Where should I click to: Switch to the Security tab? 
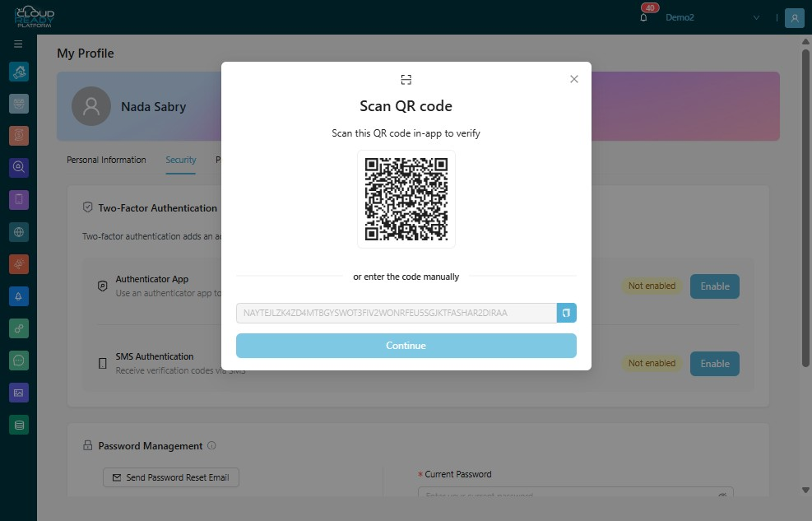pyautogui.click(x=181, y=160)
